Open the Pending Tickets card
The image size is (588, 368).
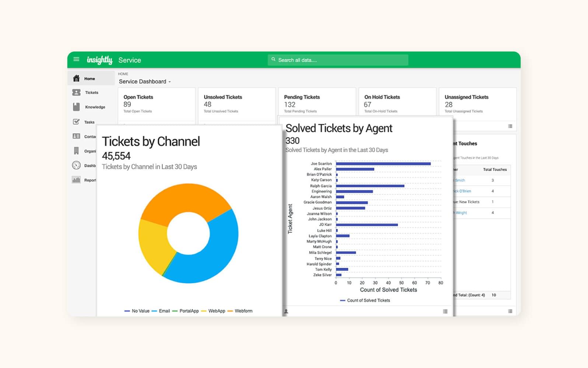pyautogui.click(x=317, y=102)
